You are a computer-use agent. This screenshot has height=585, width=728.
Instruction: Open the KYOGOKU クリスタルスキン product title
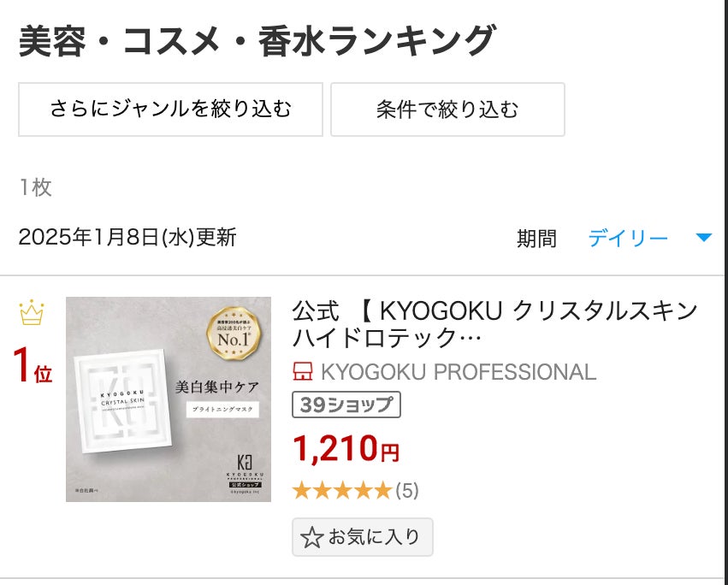[x=495, y=323]
